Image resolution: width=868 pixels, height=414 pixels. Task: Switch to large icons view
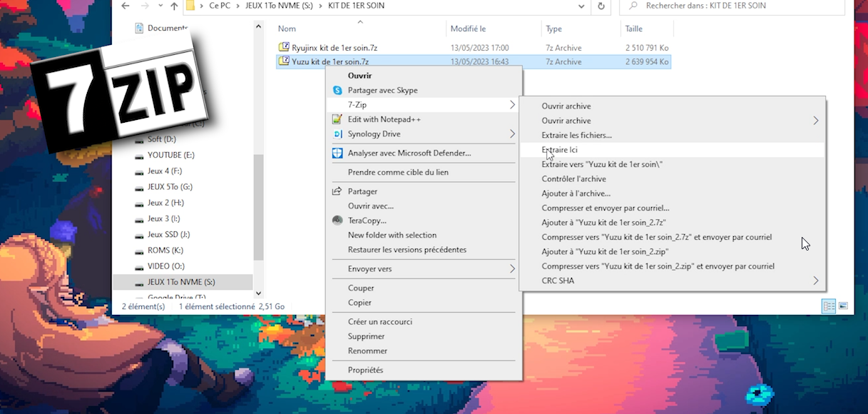(x=843, y=306)
